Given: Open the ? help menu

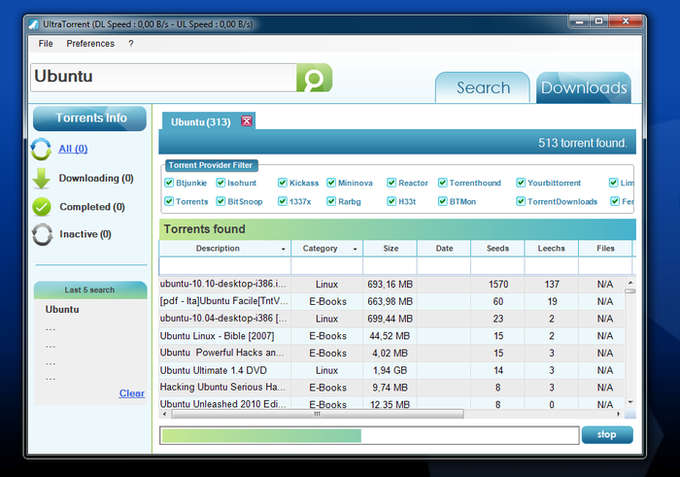Looking at the screenshot, I should click(131, 43).
